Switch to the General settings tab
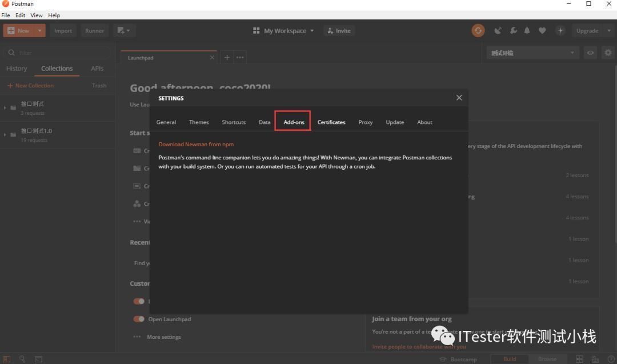Image resolution: width=617 pixels, height=364 pixels. coord(166,122)
